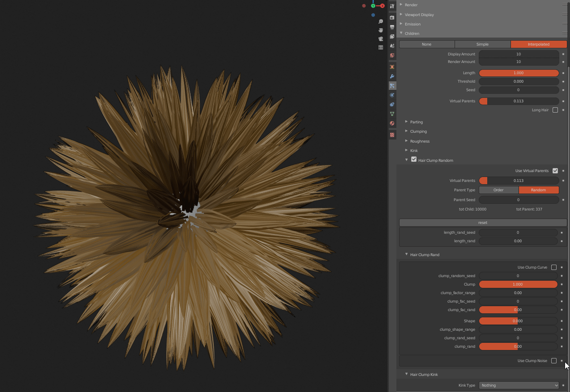
Task: Click the viewport zoom magnifier icon
Action: pyautogui.click(x=381, y=21)
